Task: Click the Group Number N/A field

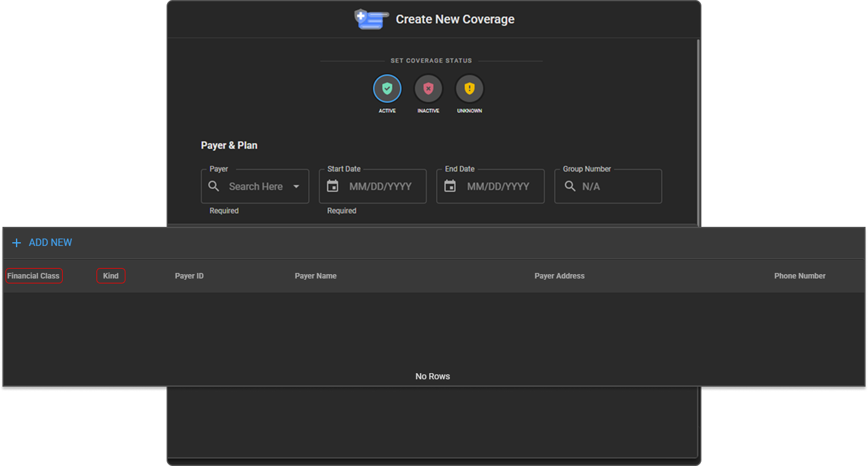Action: [x=608, y=186]
